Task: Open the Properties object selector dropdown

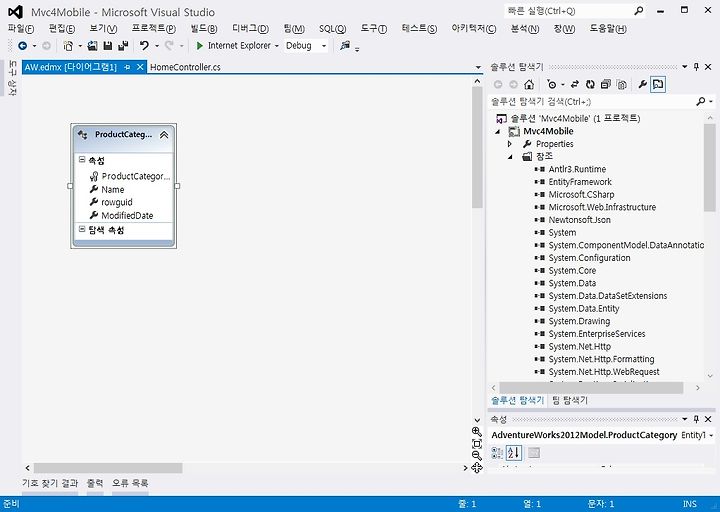Action: click(x=711, y=435)
